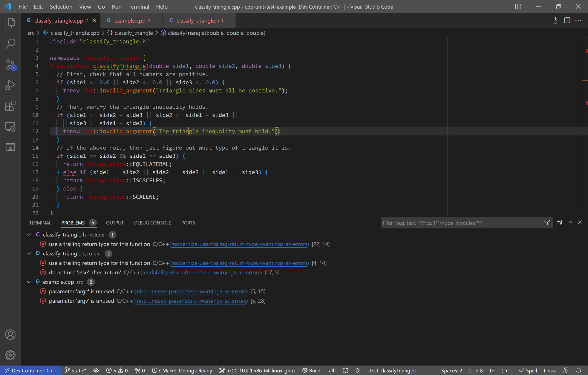Screen dimensions: 588x375
Task: Open the classify_triangle.cpp file breadcrumb
Action: (71, 33)
